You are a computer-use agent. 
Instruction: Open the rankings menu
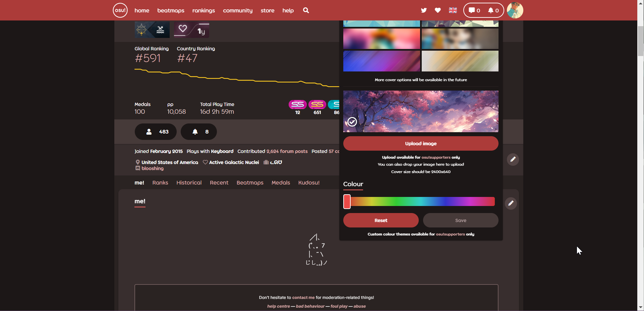[203, 10]
